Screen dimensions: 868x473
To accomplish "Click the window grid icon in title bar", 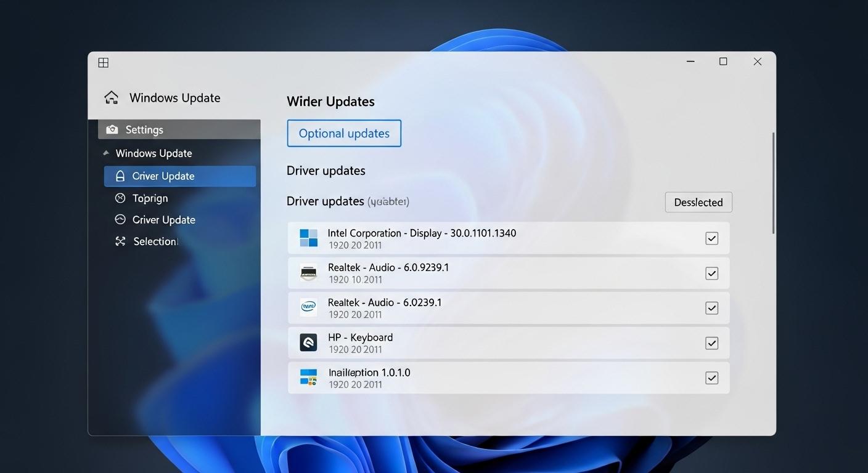I will coord(103,62).
